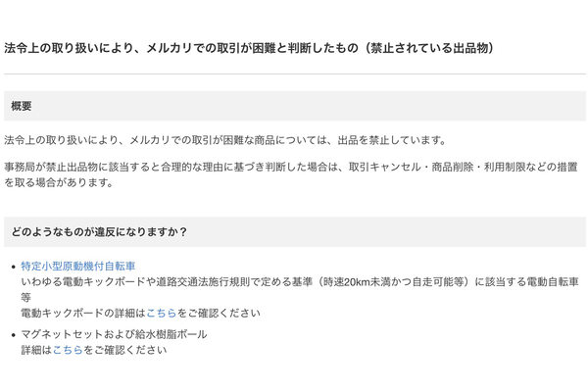The width and height of the screenshot is (588, 392).
Task: Click the standalone 等 character line
Action: [26, 297]
